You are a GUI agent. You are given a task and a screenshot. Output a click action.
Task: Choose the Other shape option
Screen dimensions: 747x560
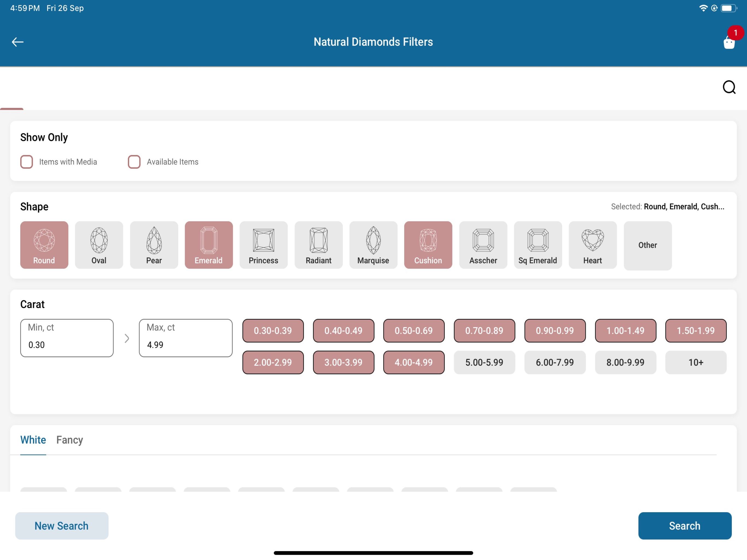pos(648,246)
